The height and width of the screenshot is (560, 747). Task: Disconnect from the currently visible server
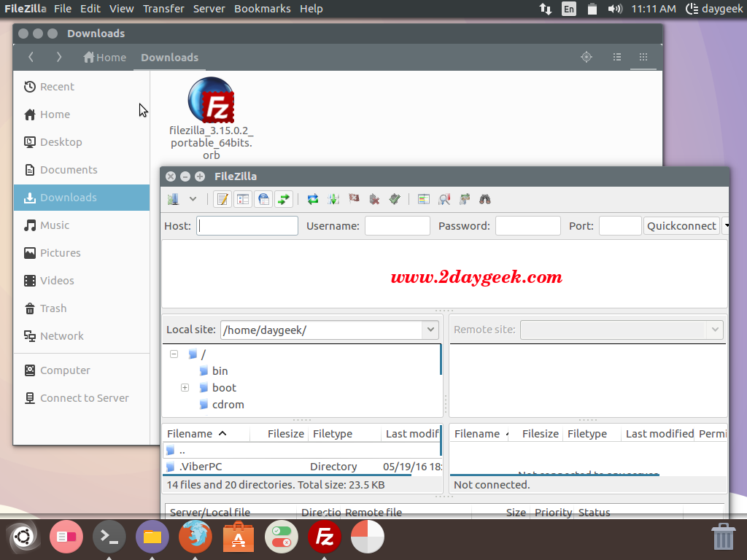click(x=374, y=200)
